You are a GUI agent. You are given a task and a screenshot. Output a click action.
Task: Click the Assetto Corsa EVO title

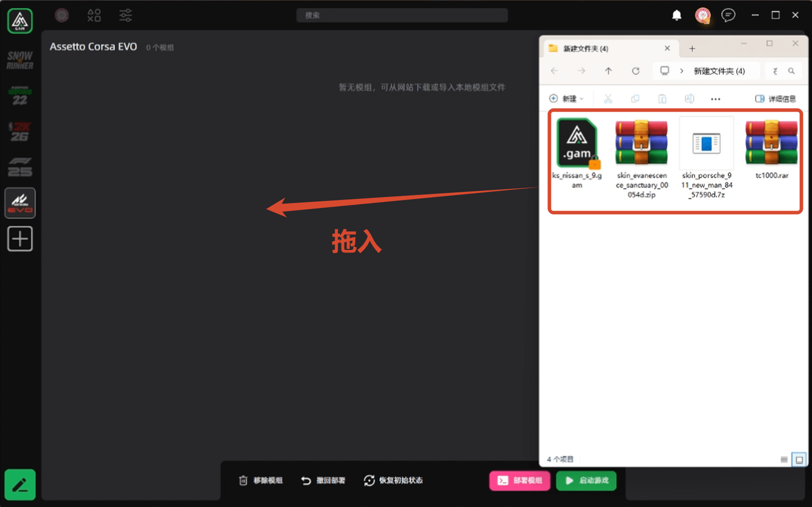pos(93,46)
